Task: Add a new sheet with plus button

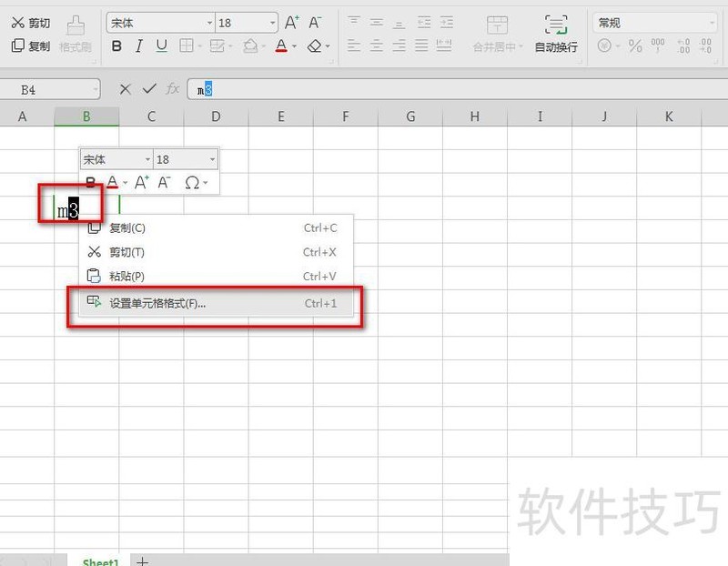Action: click(143, 561)
